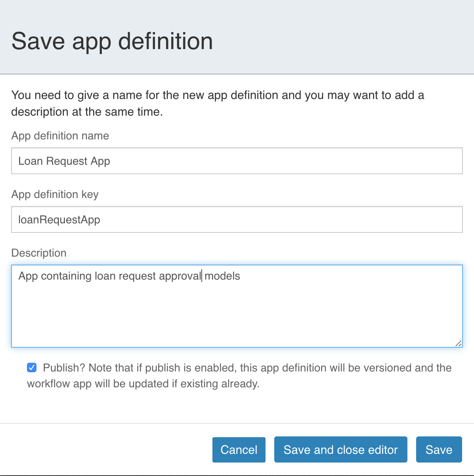Click the dialog instruction paragraph

[218, 103]
